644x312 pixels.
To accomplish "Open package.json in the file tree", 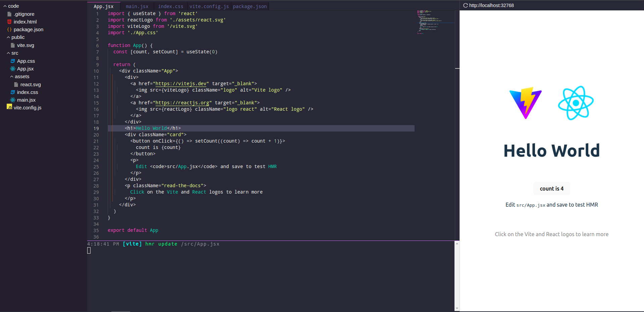I will (x=29, y=30).
